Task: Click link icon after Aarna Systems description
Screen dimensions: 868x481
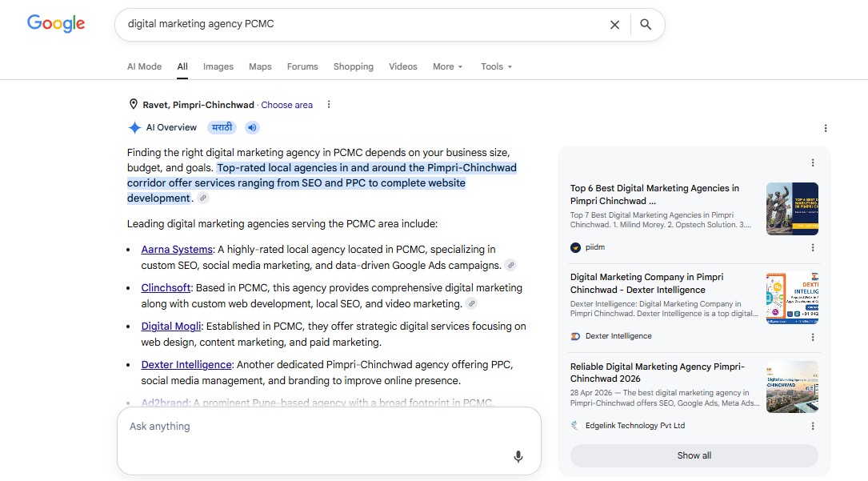Action: pyautogui.click(x=511, y=265)
